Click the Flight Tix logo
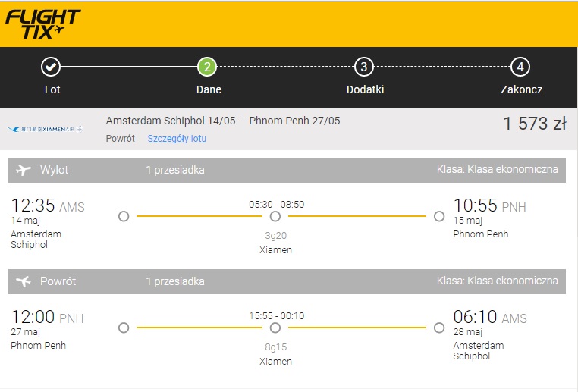Viewport: 578px width, 392px height. 42,24
